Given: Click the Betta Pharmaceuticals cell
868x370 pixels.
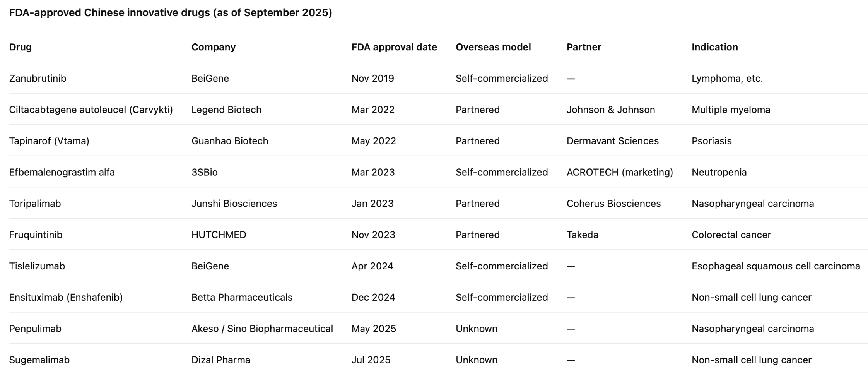Looking at the screenshot, I should coord(242,298).
